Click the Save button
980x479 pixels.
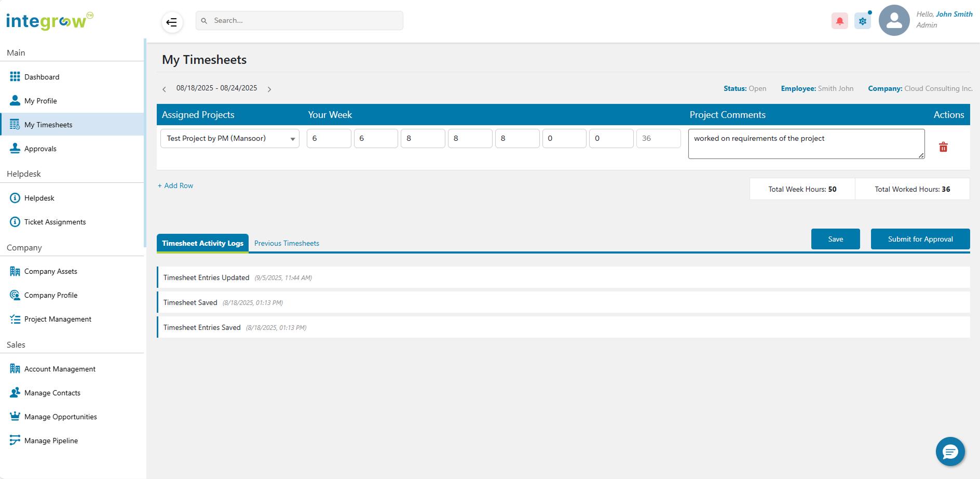tap(835, 239)
